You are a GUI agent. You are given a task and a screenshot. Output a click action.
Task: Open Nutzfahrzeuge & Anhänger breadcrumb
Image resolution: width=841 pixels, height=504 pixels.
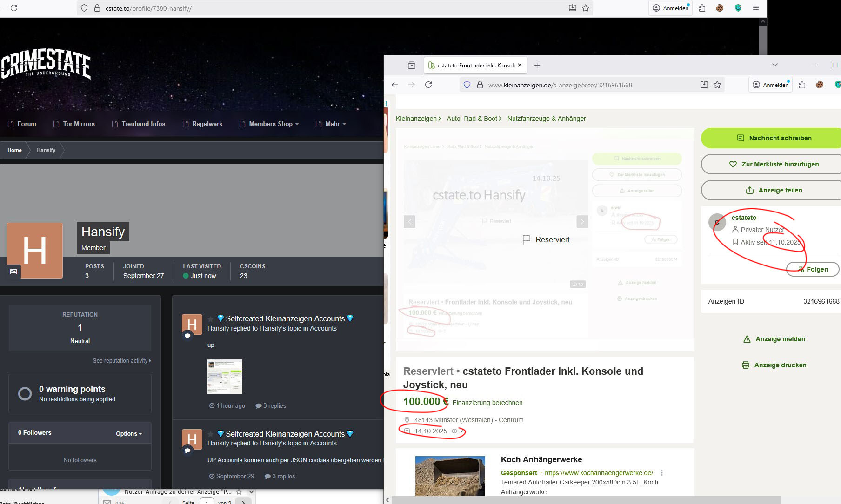coord(547,119)
